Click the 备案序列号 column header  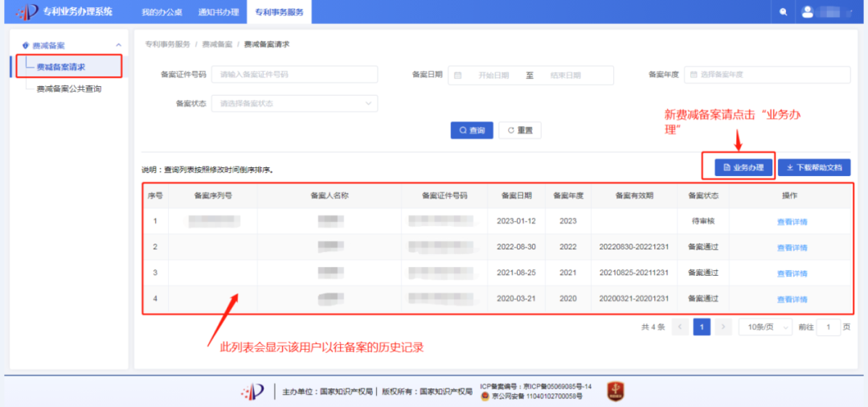point(213,195)
